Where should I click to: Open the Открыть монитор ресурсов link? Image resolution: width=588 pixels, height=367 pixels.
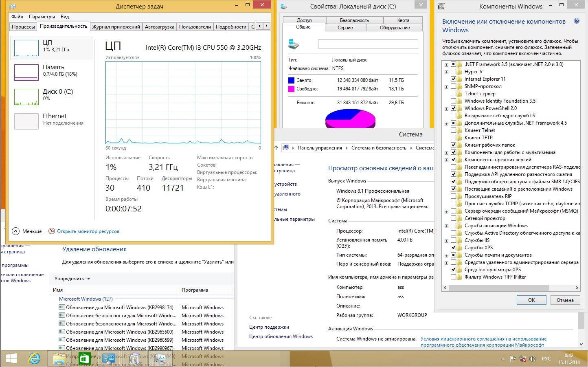(x=88, y=231)
